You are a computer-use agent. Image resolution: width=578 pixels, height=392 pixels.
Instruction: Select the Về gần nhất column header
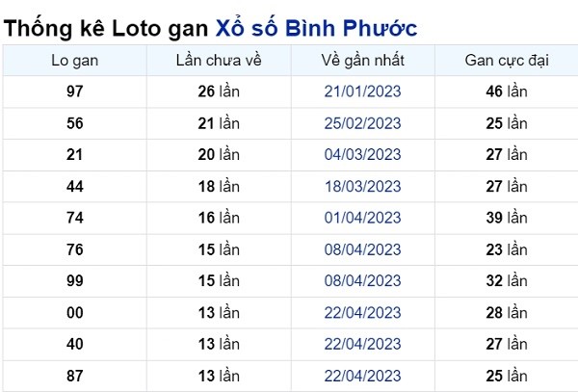coord(363,61)
